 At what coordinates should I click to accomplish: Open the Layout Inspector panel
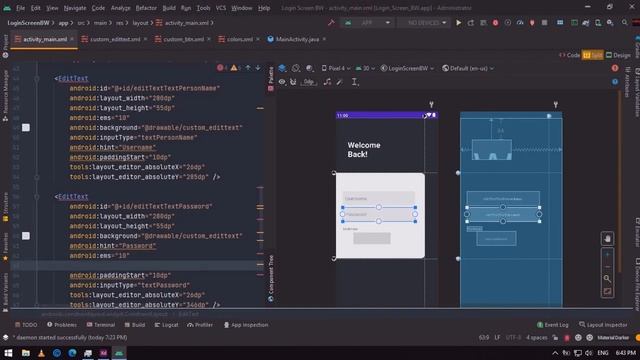pyautogui.click(x=603, y=325)
